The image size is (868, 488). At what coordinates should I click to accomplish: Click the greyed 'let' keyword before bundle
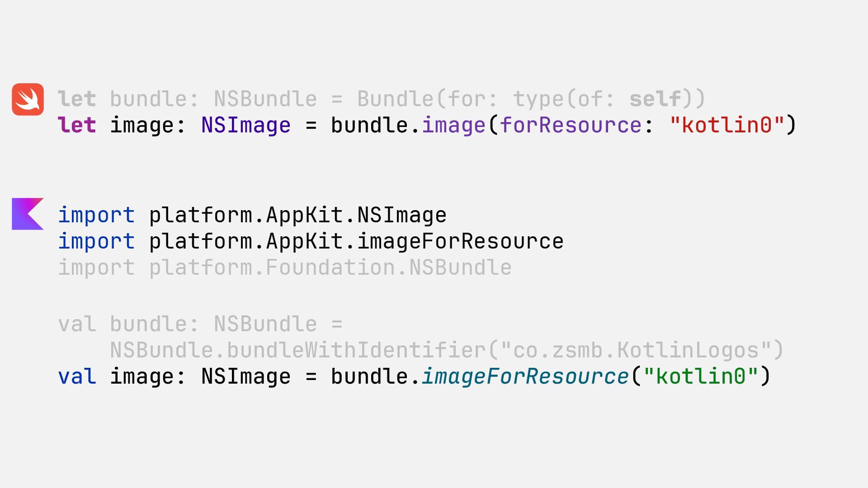(x=77, y=99)
